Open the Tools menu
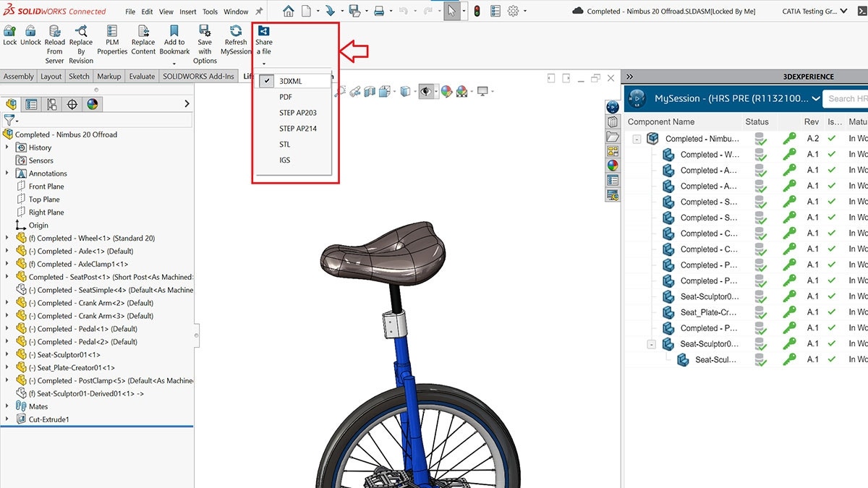 210,12
